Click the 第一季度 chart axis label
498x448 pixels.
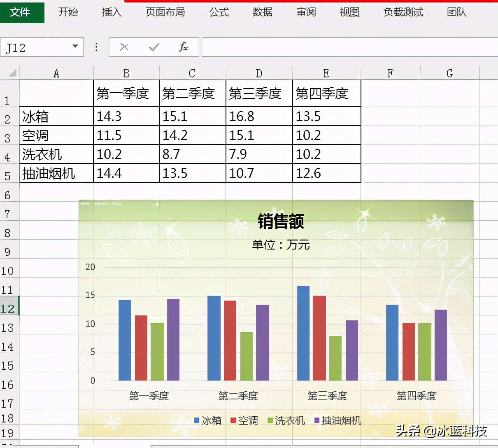tap(149, 396)
